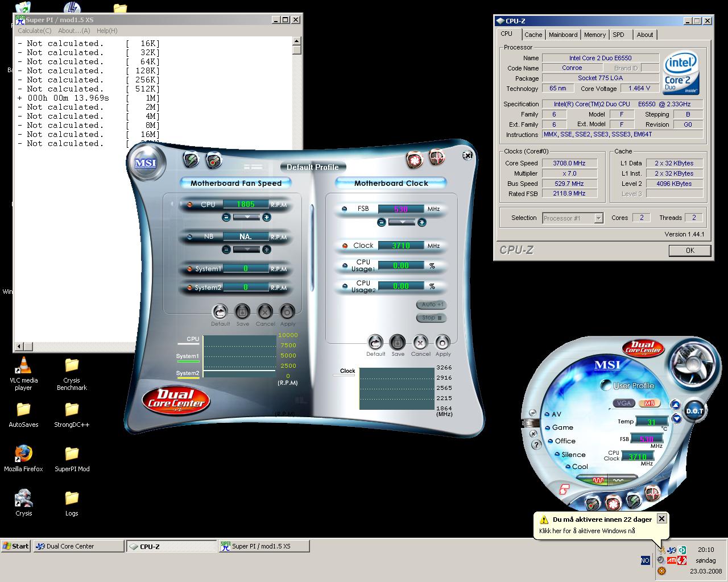728x582 pixels.
Task: Switch to the Mainboard tab in CPU-Z
Action: click(563, 35)
